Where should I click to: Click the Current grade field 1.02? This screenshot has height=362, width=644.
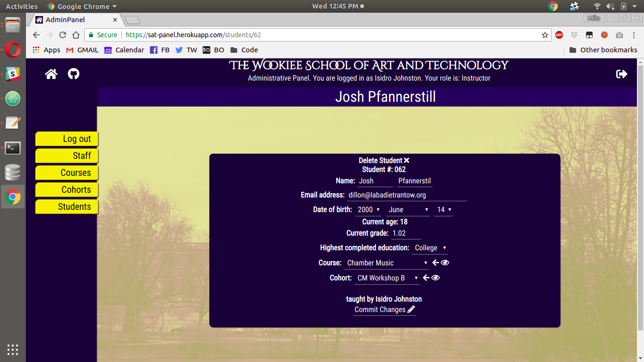click(406, 233)
